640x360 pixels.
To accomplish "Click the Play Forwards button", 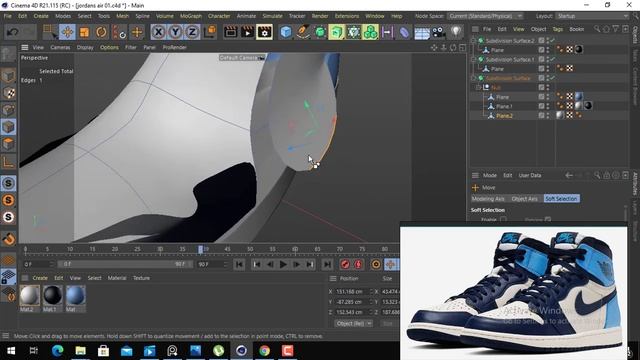I will (283, 264).
